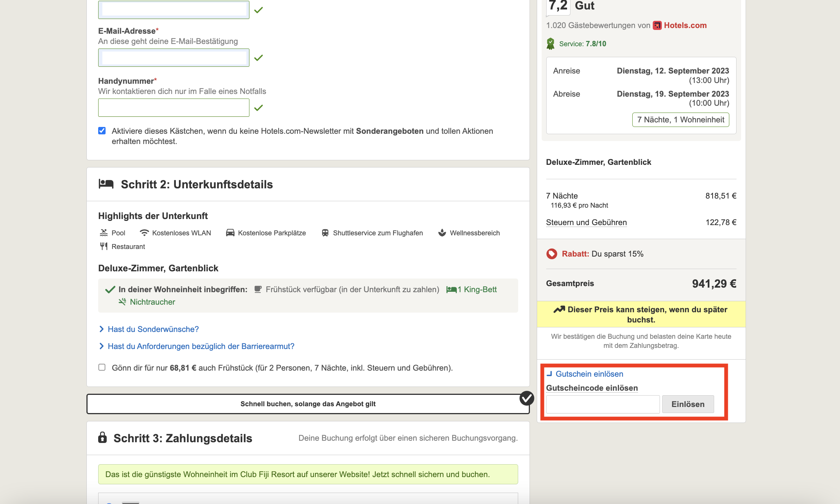Click the Frühstück verfügbar cup icon
The width and height of the screenshot is (840, 504).
pos(258,289)
